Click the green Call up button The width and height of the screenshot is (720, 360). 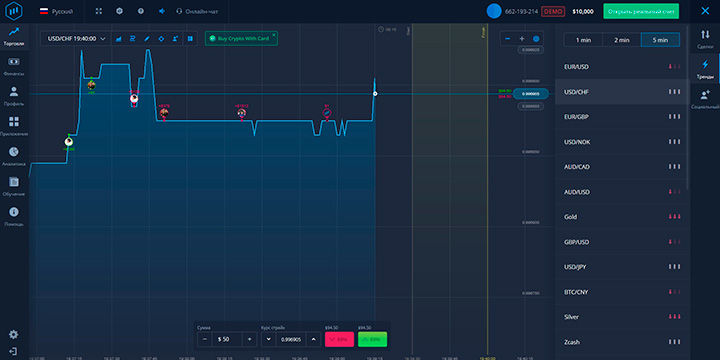point(372,339)
